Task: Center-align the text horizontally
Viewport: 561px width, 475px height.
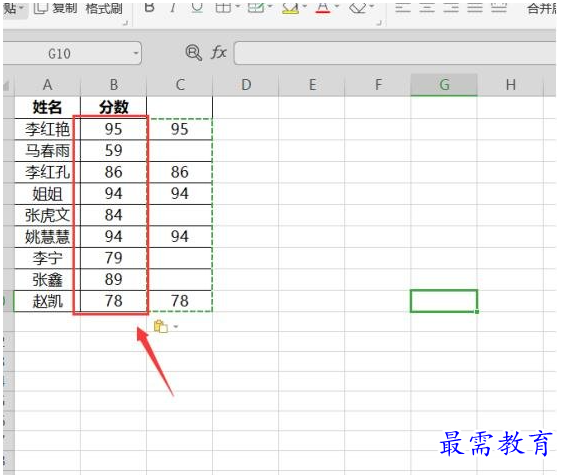Action: 427,7
